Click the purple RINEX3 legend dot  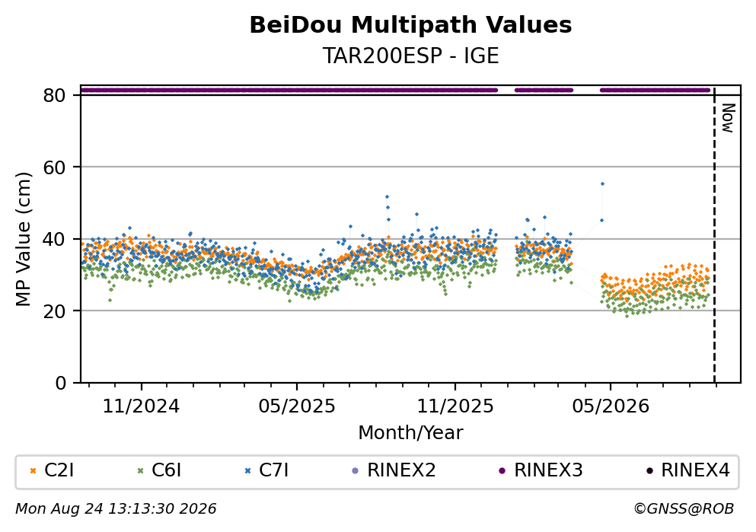(502, 471)
